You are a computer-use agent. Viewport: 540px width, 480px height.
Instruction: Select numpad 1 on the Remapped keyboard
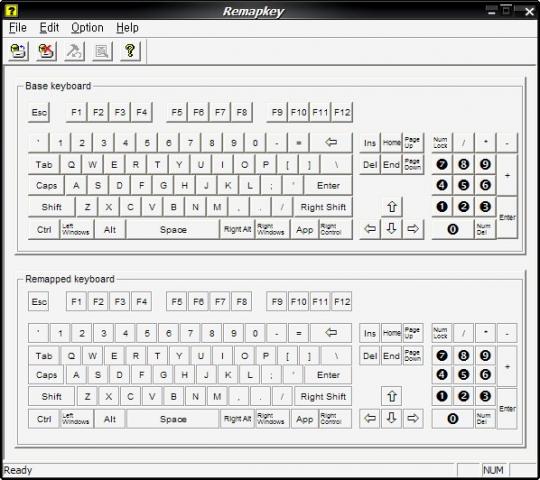pos(442,396)
